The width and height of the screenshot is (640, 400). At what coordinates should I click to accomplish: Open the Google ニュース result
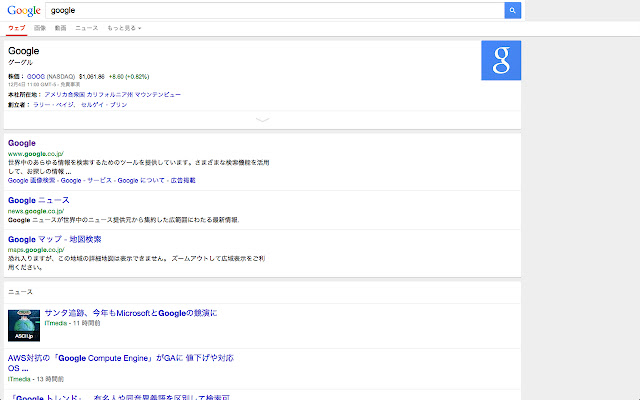tap(39, 200)
